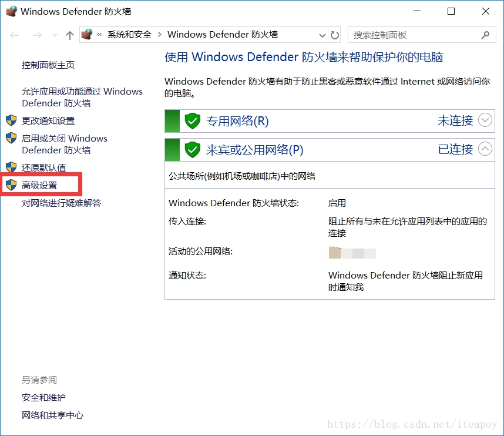Click the 启用 firewall status value
This screenshot has height=436, width=504.
(337, 203)
